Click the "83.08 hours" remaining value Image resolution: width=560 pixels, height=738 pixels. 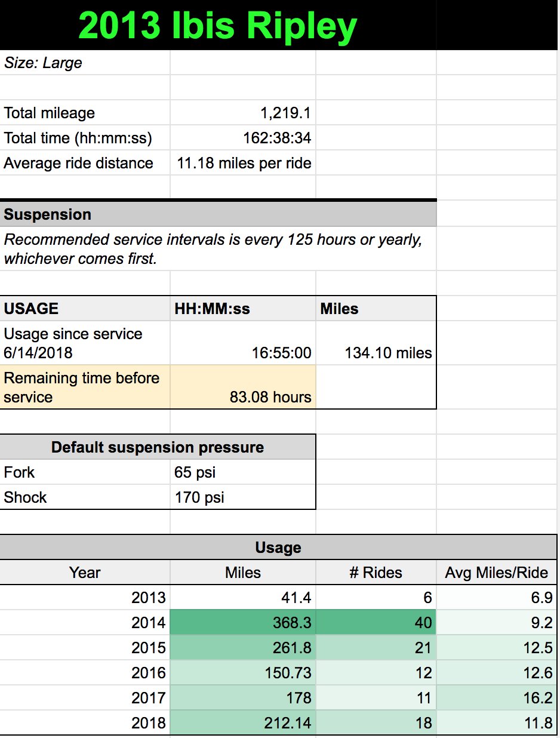click(x=243, y=387)
